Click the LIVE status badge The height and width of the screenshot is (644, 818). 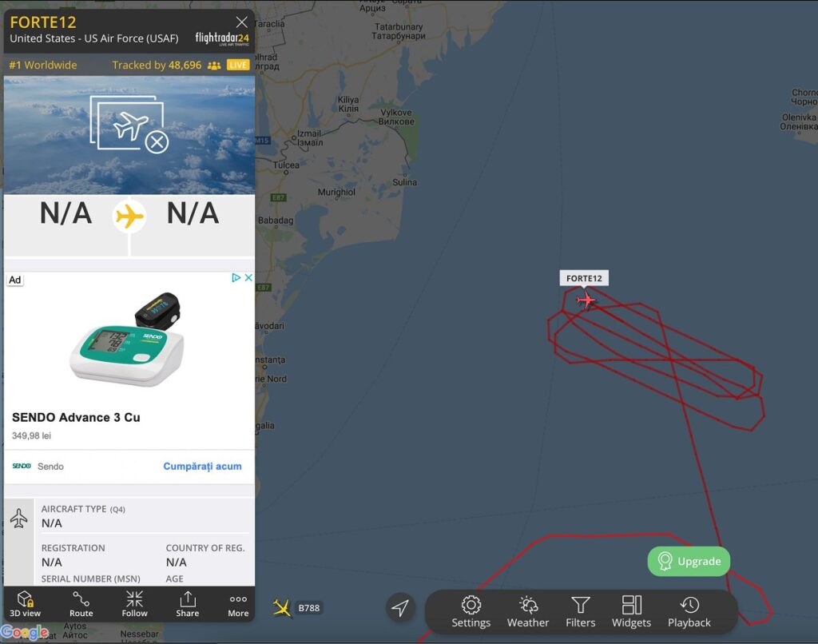pyautogui.click(x=238, y=66)
